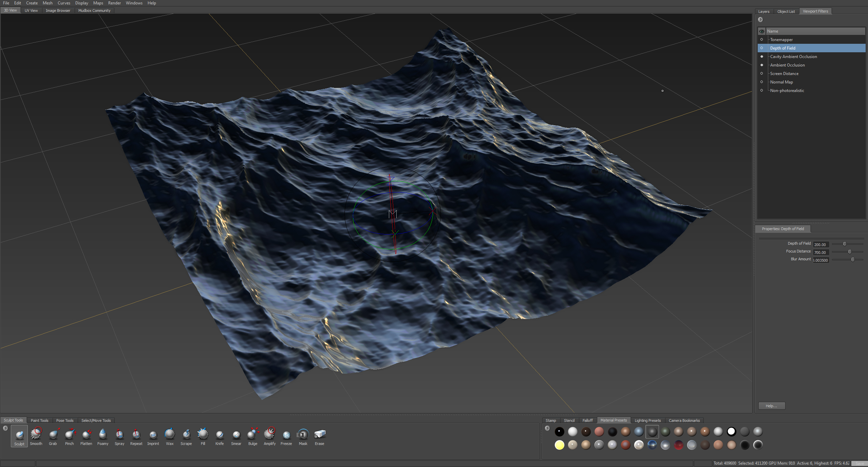This screenshot has height=467, width=868.
Task: Enable the Normal Map viewport filter
Action: click(761, 82)
